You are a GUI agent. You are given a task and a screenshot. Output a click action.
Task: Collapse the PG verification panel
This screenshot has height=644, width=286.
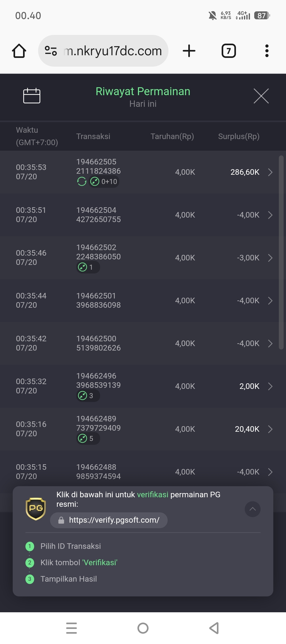252,509
